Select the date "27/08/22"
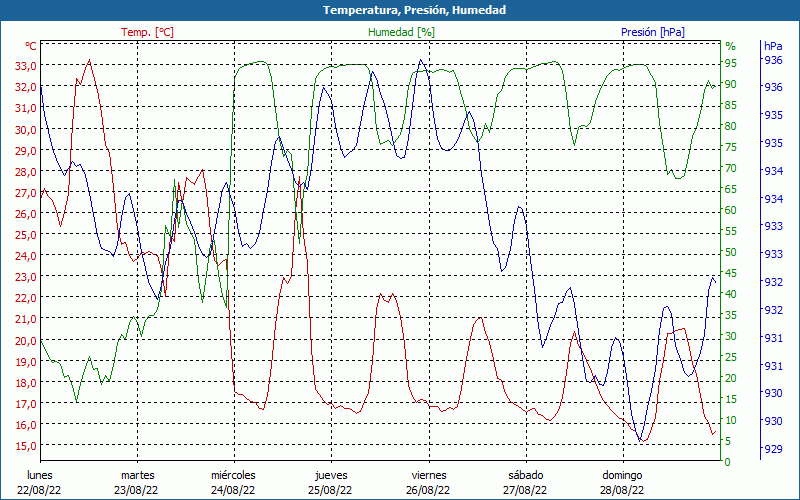Image resolution: width=800 pixels, height=500 pixels. tap(525, 490)
